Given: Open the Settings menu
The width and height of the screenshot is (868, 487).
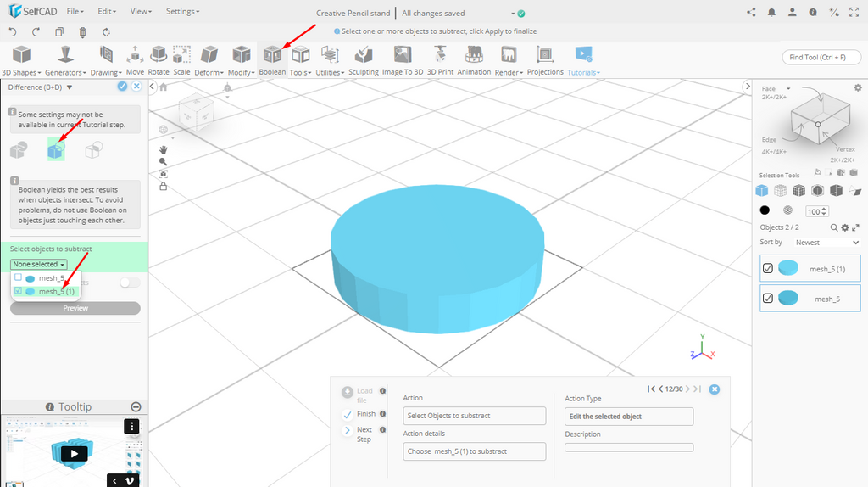Looking at the screenshot, I should click(x=183, y=11).
